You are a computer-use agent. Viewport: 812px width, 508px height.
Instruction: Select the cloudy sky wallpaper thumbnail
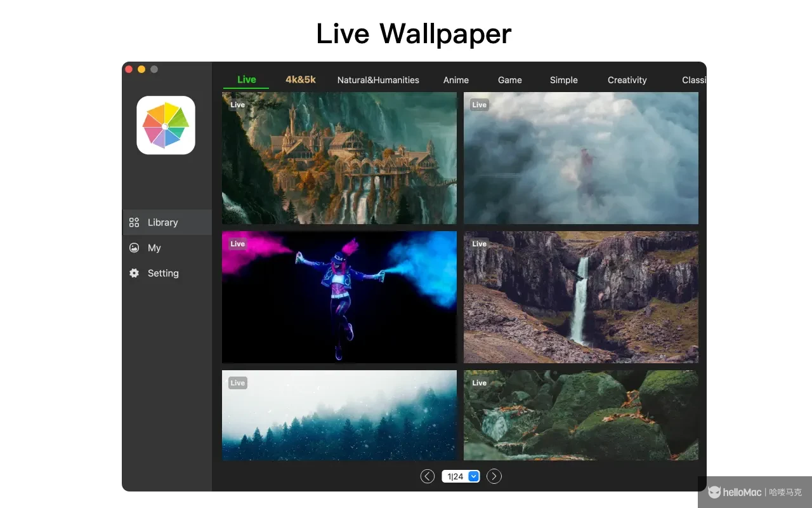[x=581, y=158]
